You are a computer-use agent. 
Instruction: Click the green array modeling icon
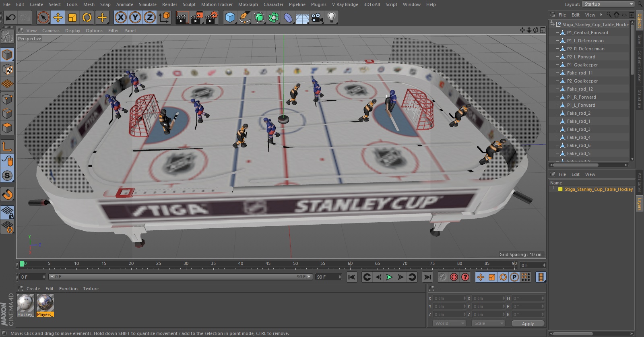(274, 17)
